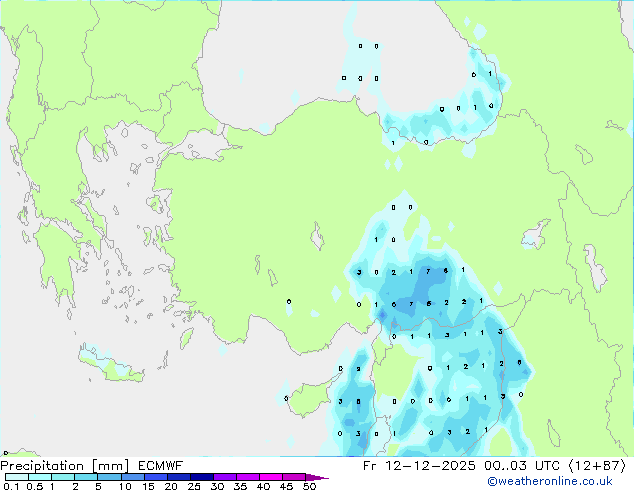Open the weatheronline.co.uk link

(x=550, y=481)
